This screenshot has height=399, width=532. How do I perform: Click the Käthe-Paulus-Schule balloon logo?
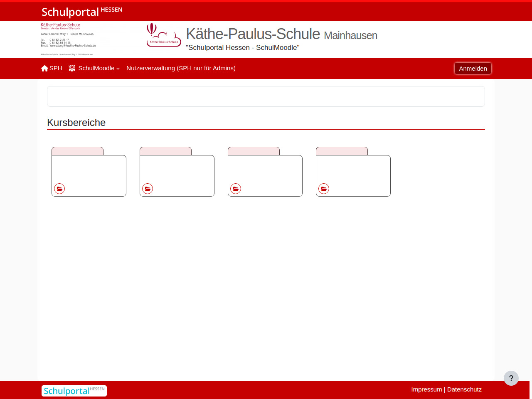(164, 35)
